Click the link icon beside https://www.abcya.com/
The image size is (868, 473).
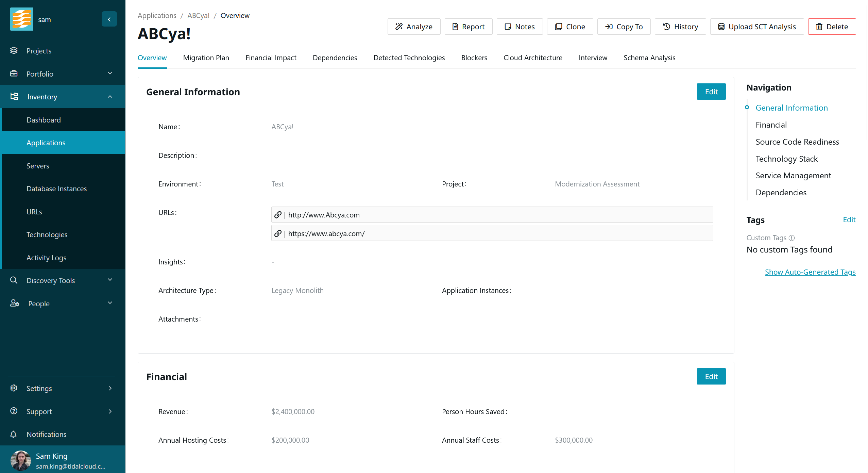(278, 233)
